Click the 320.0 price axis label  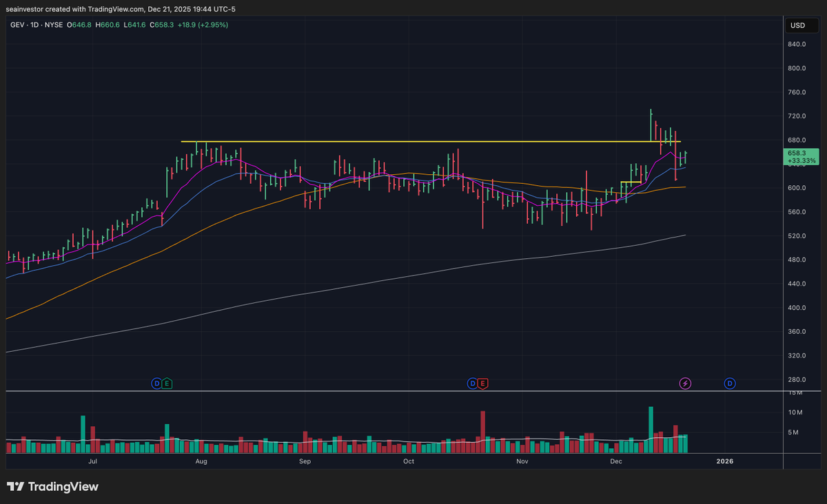pyautogui.click(x=797, y=356)
